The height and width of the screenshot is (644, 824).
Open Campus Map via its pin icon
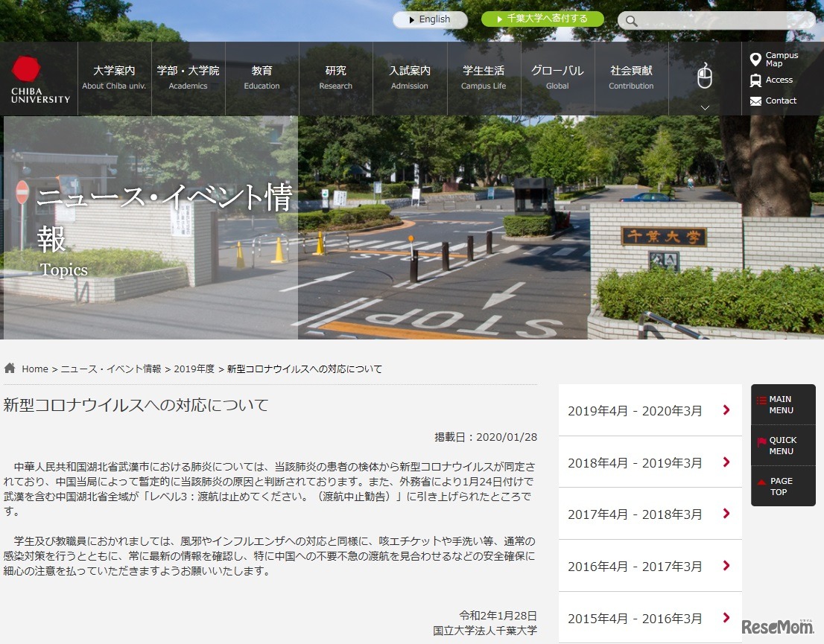point(755,58)
